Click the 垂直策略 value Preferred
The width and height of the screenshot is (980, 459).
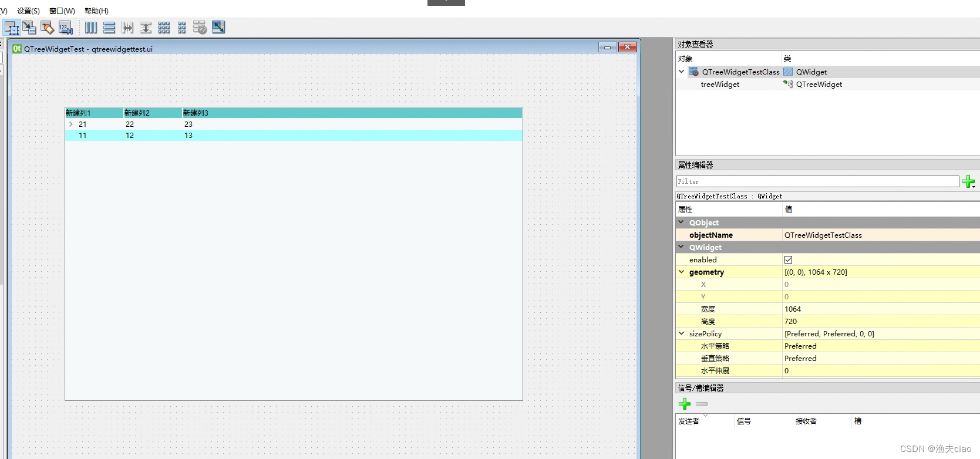coord(800,358)
